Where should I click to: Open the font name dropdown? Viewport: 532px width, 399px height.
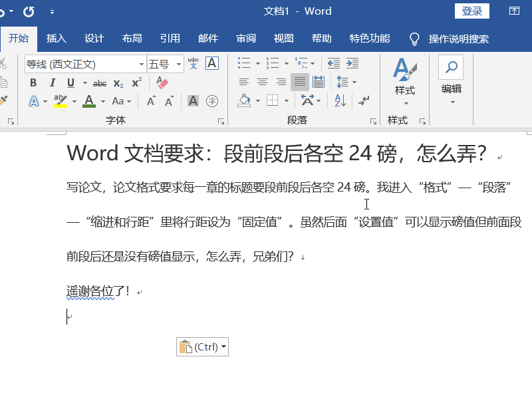(142, 65)
